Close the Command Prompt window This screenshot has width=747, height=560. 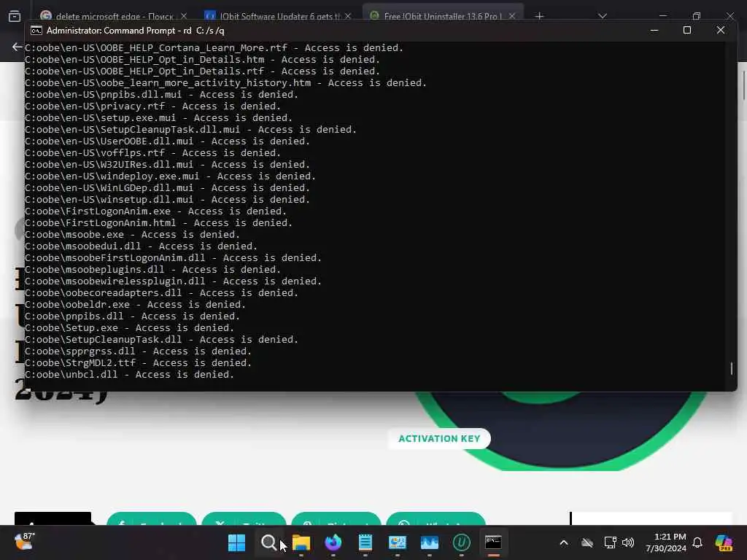coord(720,31)
